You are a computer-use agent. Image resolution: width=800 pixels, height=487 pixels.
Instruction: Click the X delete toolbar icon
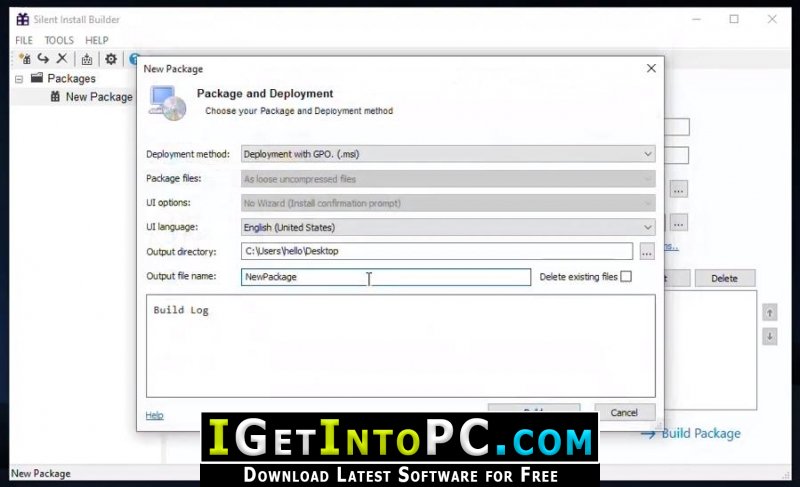tap(62, 59)
